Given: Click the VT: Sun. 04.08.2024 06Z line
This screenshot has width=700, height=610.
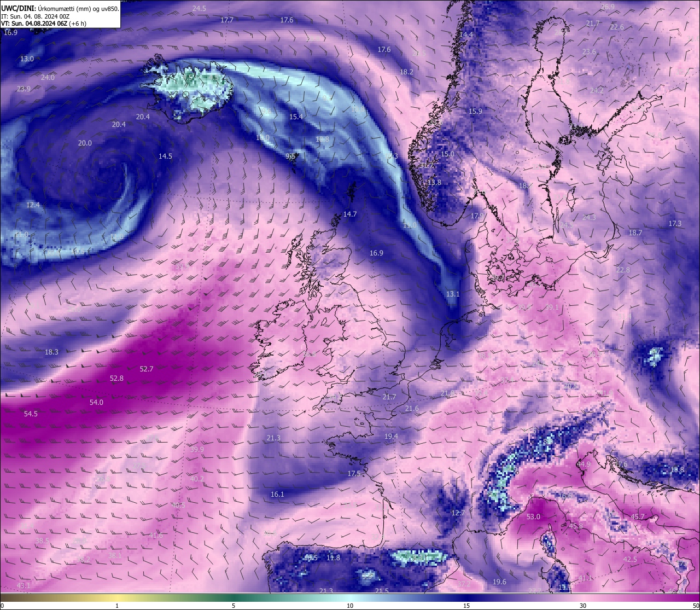Looking at the screenshot, I should click(x=44, y=24).
